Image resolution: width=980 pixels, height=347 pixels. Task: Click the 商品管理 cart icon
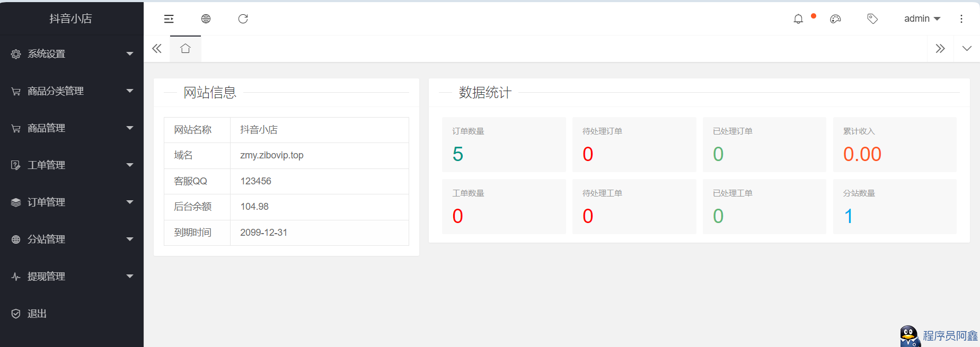point(16,128)
